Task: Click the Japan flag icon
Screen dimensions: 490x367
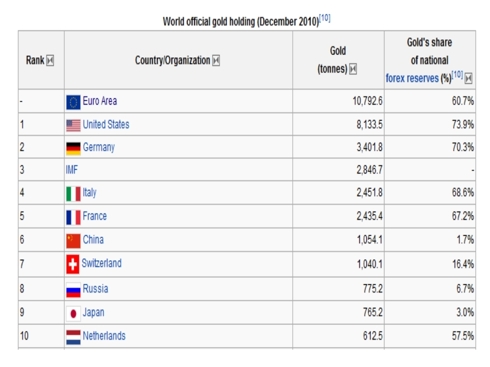Action: pyautogui.click(x=73, y=314)
